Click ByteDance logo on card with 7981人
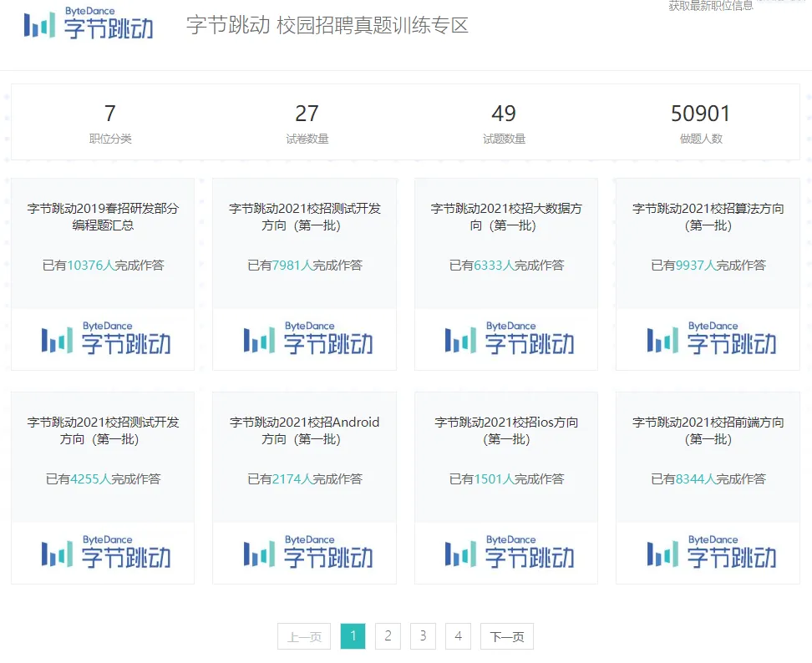The width and height of the screenshot is (812, 663). coord(307,338)
